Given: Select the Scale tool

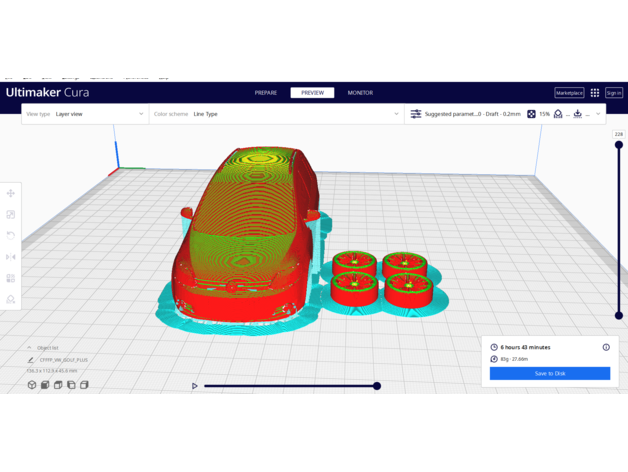Looking at the screenshot, I should point(11,214).
